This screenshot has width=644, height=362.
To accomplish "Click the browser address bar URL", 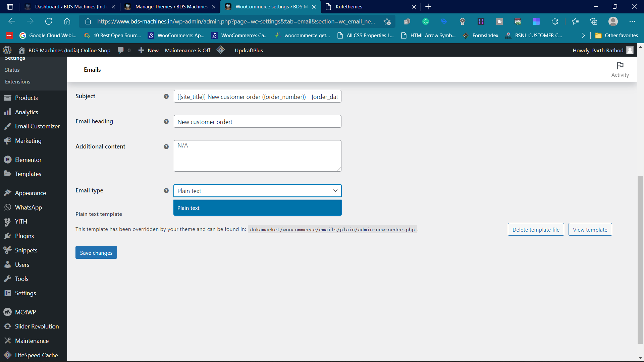I will click(236, 21).
